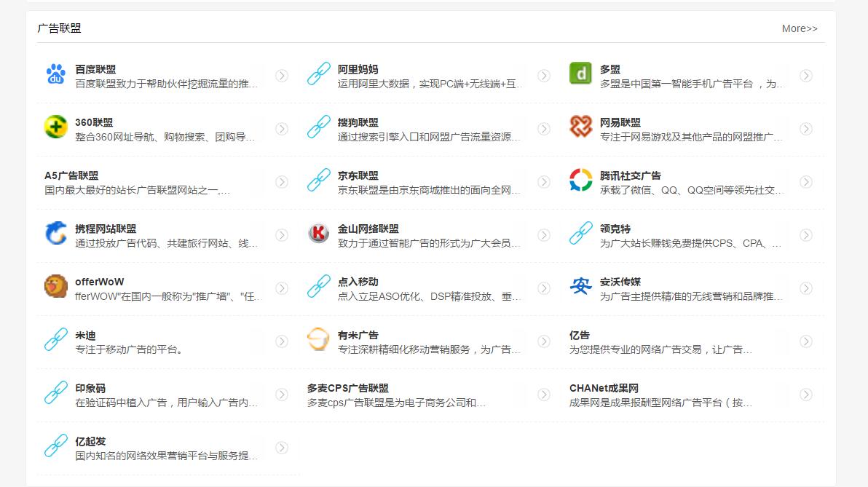Open the More>> link
This screenshot has width=868, height=487.
pyautogui.click(x=799, y=28)
